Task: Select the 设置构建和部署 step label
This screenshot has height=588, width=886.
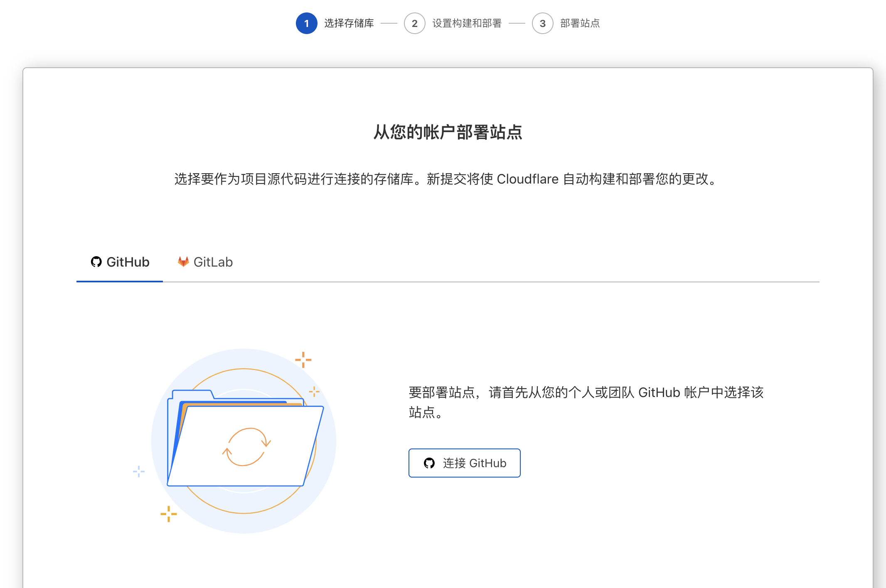Action: (467, 23)
